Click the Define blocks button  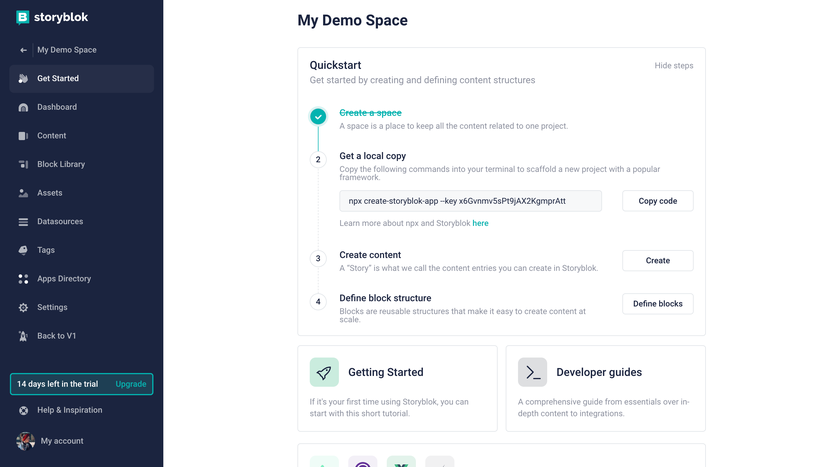click(x=657, y=304)
